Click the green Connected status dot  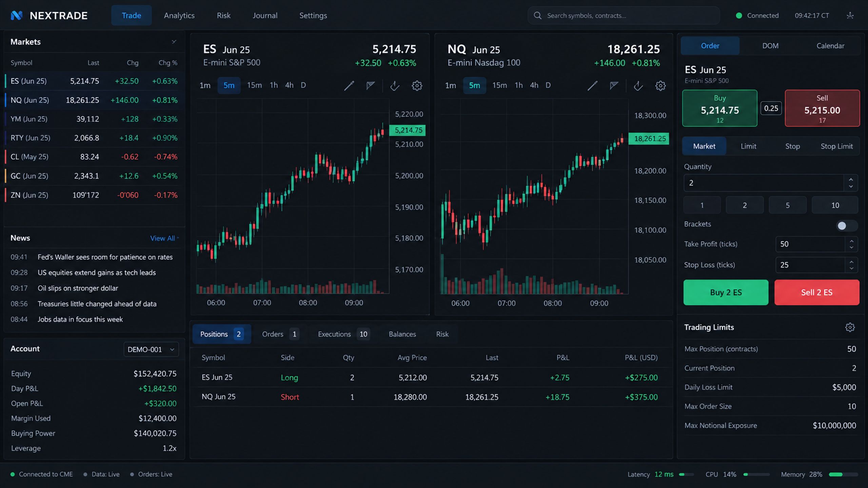coord(739,16)
